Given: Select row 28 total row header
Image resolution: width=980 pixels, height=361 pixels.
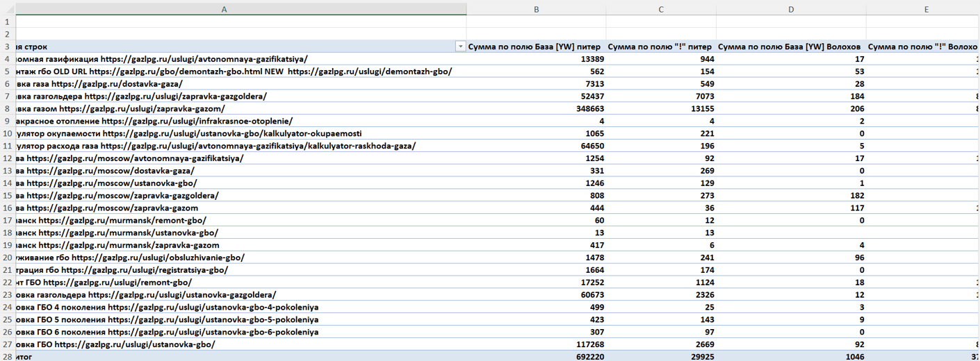Looking at the screenshot, I should tap(7, 357).
